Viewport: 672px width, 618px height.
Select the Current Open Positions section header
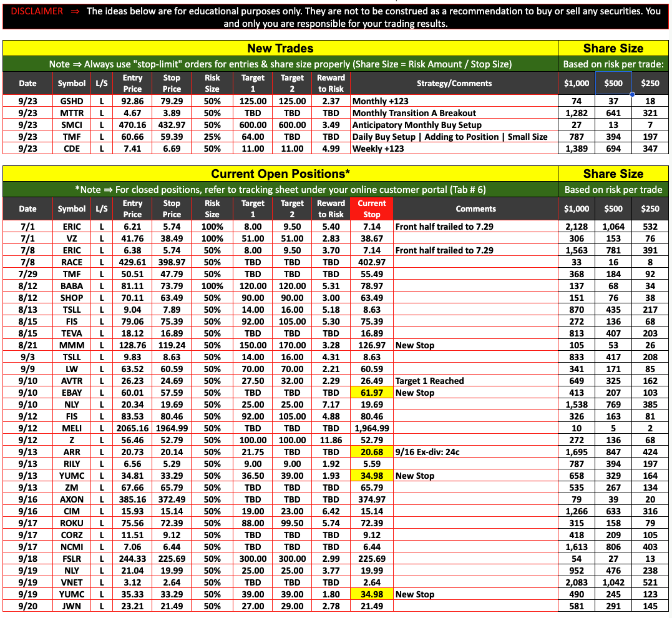click(x=280, y=174)
